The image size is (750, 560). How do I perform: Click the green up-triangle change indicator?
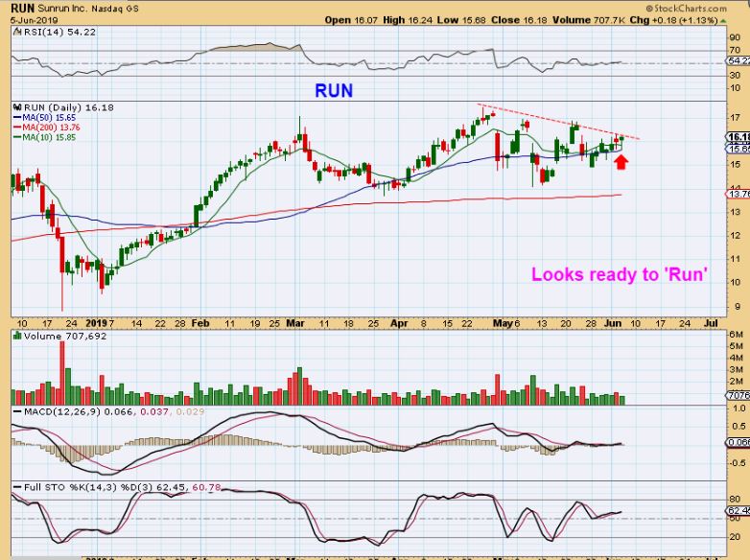(723, 20)
